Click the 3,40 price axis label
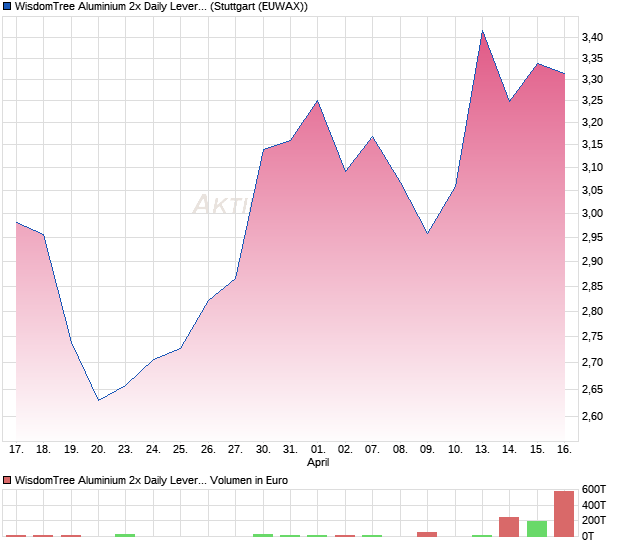The height and width of the screenshot is (546, 620). pos(593,37)
